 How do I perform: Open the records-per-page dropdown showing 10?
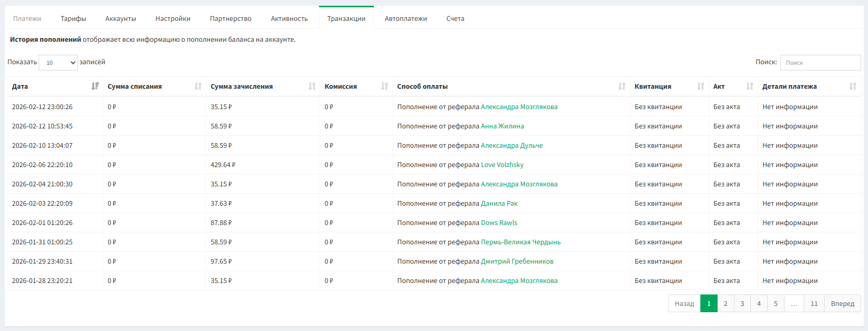tap(58, 63)
